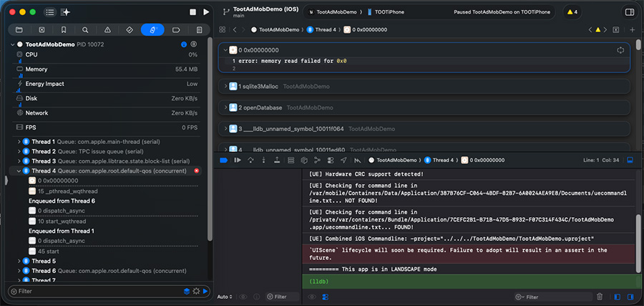The width and height of the screenshot is (644, 306).
Task: Click the Run play button in toolbar
Action: click(x=206, y=12)
